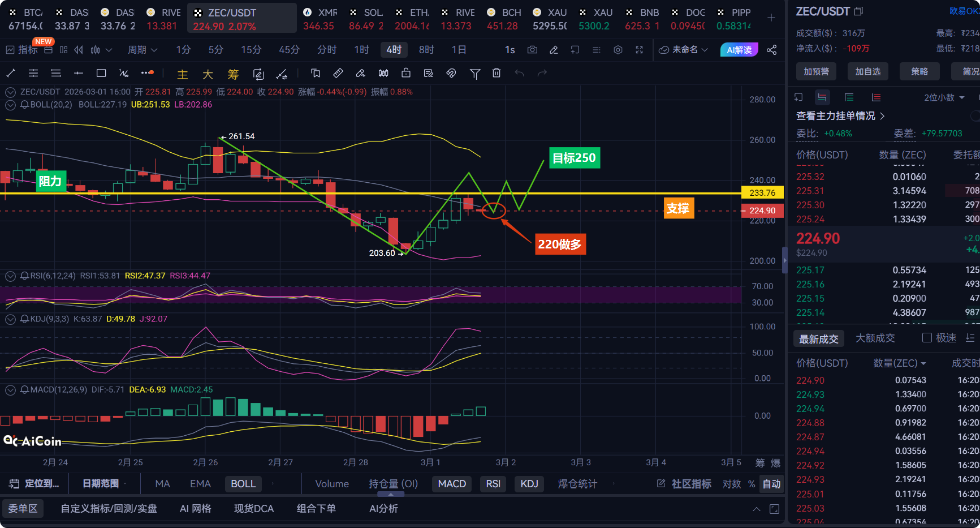Select the rectangle drawing tool
Viewport: 980px width, 528px height.
[x=101, y=73]
